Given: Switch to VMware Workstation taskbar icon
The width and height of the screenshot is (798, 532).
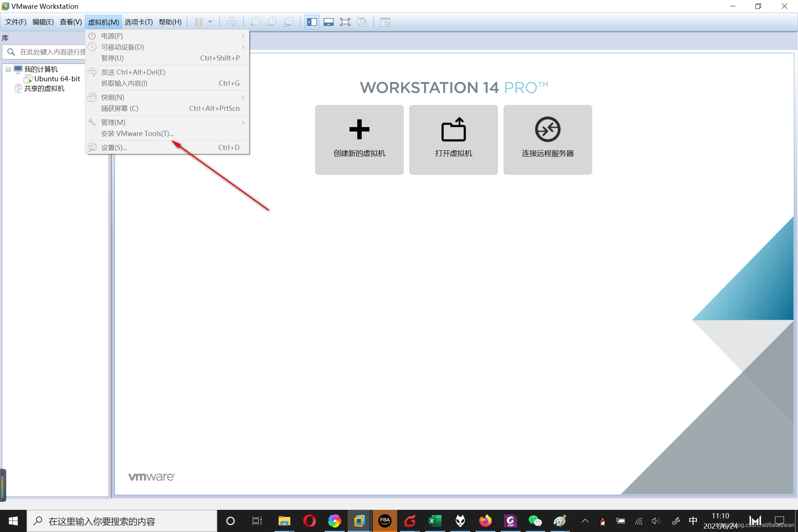Looking at the screenshot, I should click(x=359, y=521).
